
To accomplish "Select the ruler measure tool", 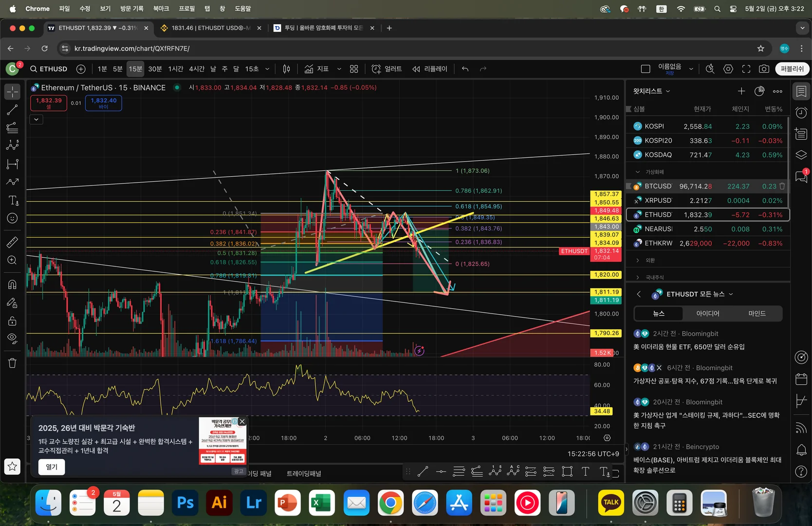I will coord(12,242).
